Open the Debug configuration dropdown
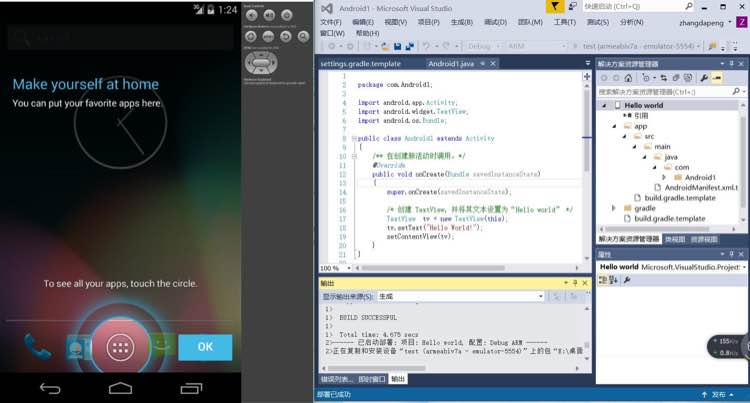Screen dimensions: 750x403 pos(483,46)
